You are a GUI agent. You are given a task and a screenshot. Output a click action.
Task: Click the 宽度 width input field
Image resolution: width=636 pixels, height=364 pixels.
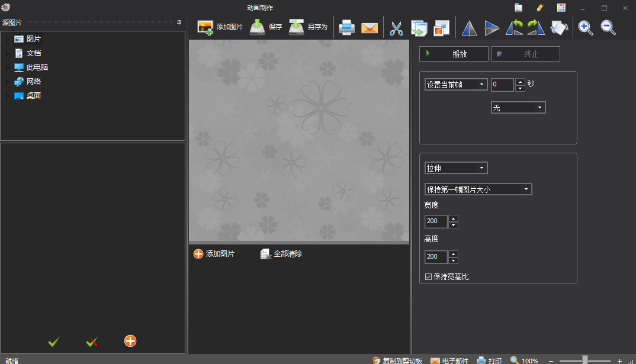(x=436, y=221)
